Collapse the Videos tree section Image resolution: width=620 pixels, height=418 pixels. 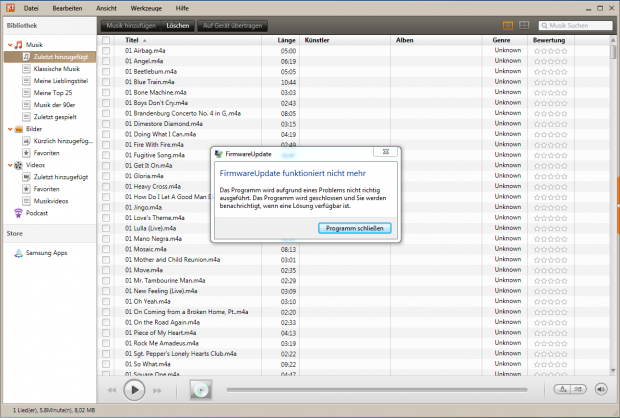[9, 164]
